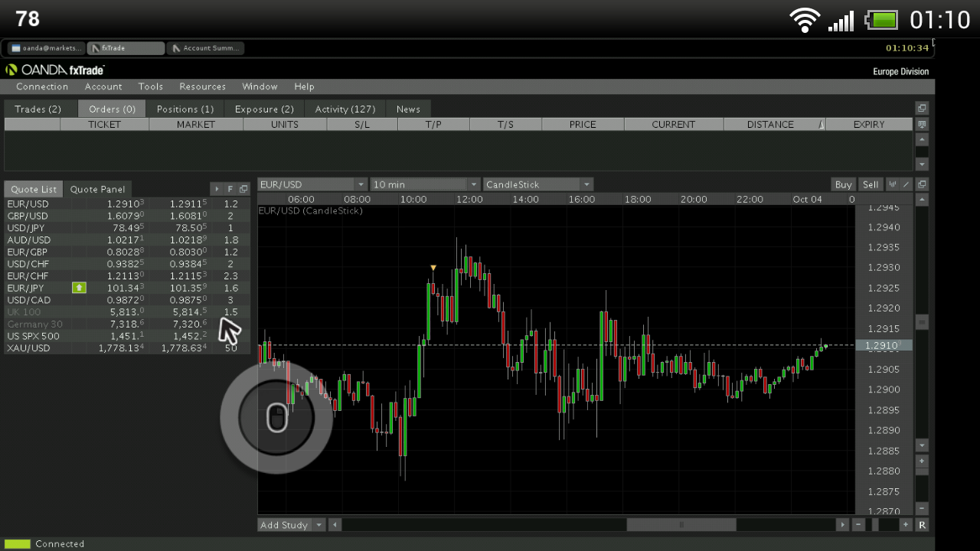Open the Resources menu
The image size is (980, 551).
pyautogui.click(x=203, y=86)
